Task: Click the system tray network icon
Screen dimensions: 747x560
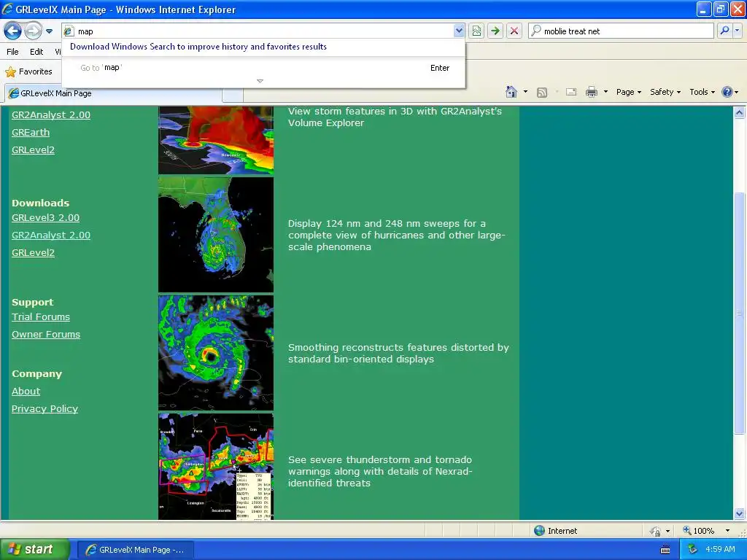Action: coord(692,549)
